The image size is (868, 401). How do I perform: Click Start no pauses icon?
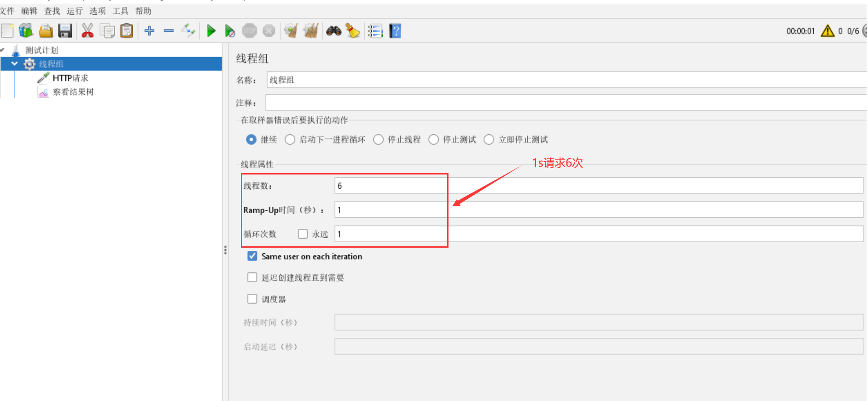230,31
